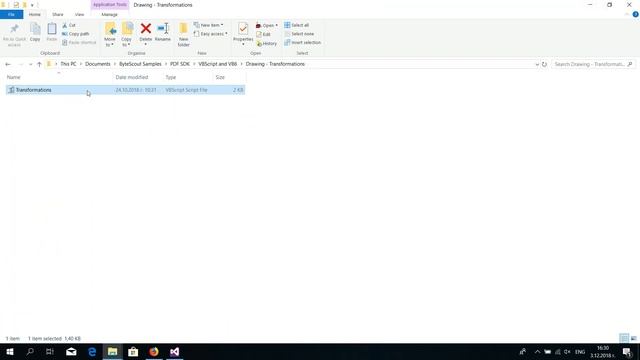
Task: Click PDF SDK in the address path
Action: [x=180, y=64]
